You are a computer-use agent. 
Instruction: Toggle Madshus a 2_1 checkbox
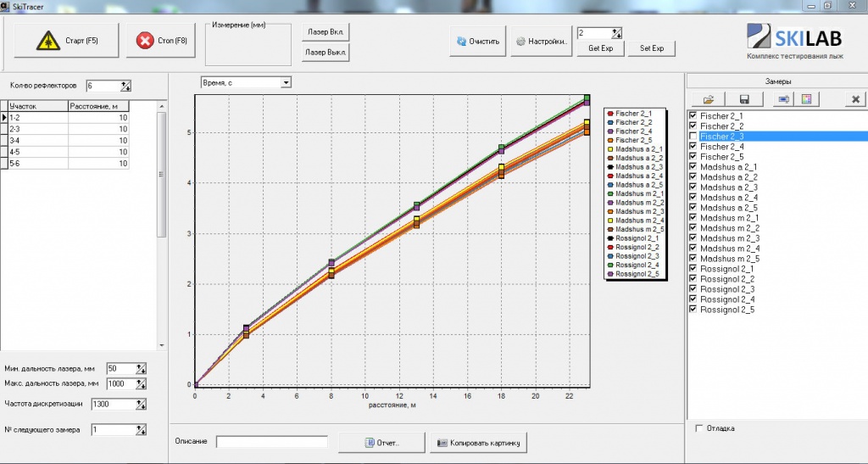coord(693,166)
